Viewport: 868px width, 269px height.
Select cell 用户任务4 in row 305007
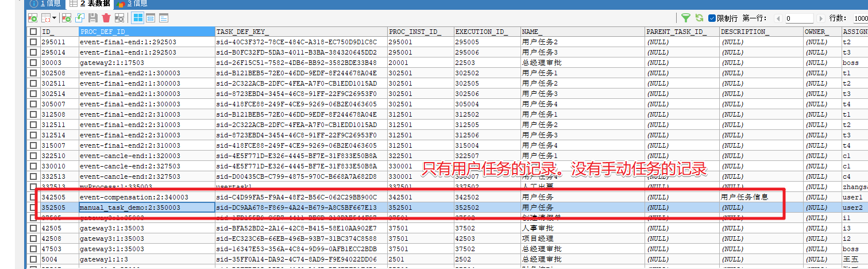pos(582,104)
